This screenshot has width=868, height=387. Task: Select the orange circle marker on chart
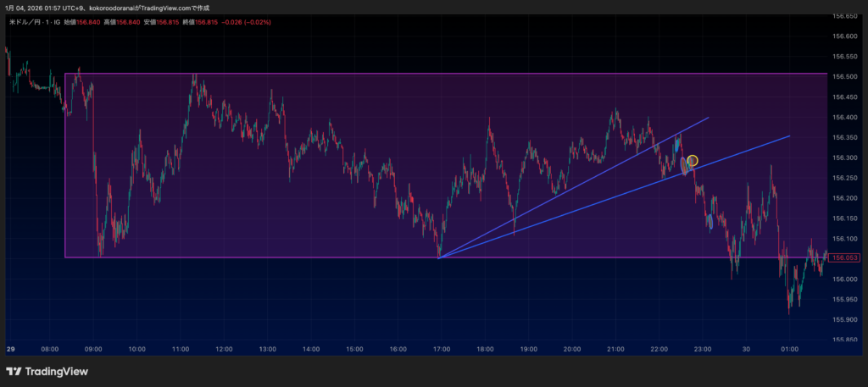[693, 161]
